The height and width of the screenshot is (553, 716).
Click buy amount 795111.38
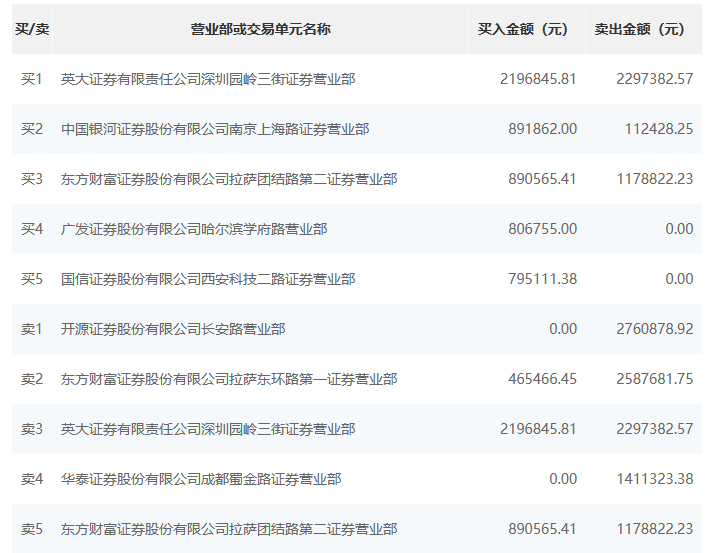tap(542, 279)
